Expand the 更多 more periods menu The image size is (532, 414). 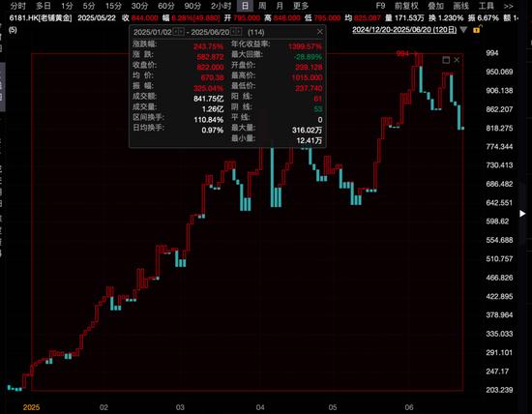[x=301, y=6]
